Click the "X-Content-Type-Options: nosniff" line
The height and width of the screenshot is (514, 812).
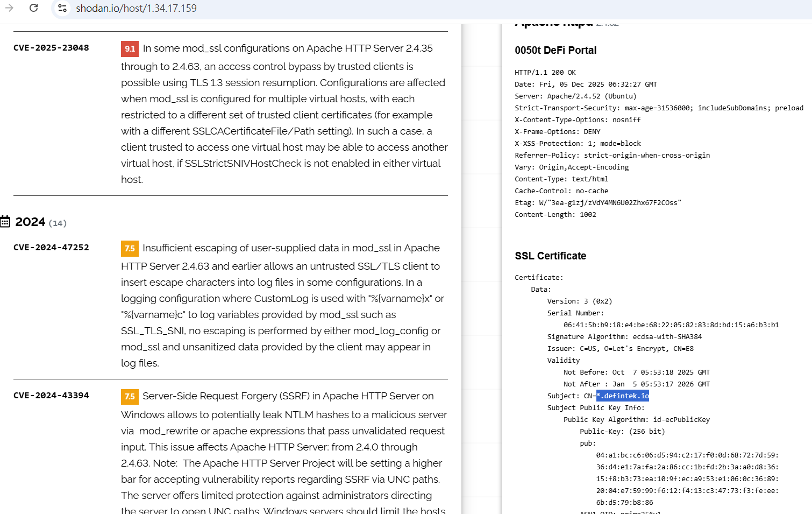coord(578,120)
